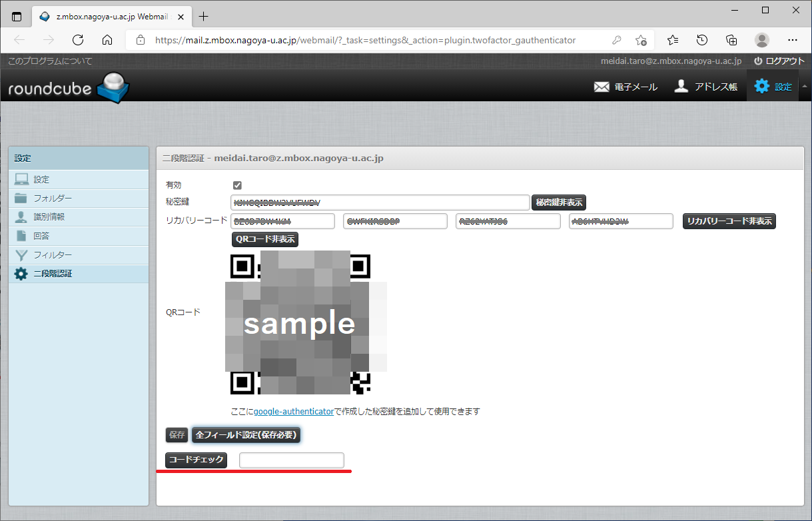This screenshot has height=521, width=812.
Task: Expand the arrow next to 設定 top menu
Action: (804, 86)
